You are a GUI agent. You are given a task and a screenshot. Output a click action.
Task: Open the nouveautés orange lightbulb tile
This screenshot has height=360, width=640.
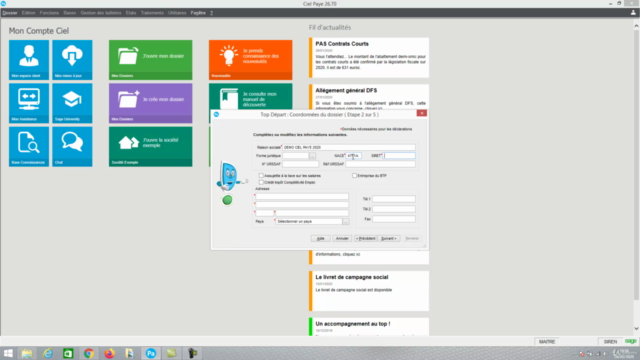point(251,60)
